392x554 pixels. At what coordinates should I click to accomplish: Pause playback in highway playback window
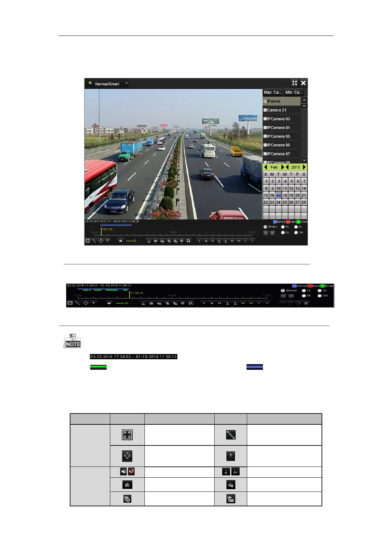tap(213, 241)
